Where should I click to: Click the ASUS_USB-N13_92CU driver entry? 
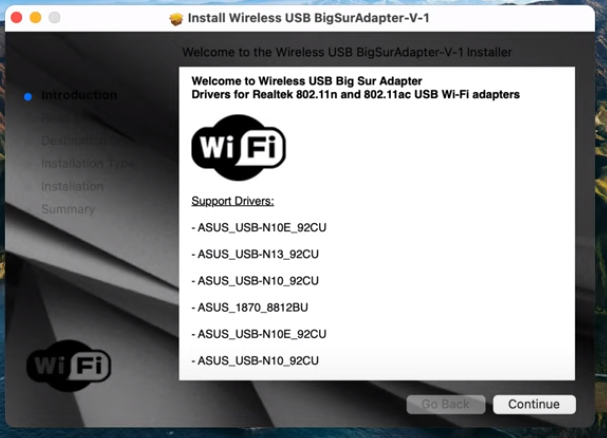coord(258,254)
